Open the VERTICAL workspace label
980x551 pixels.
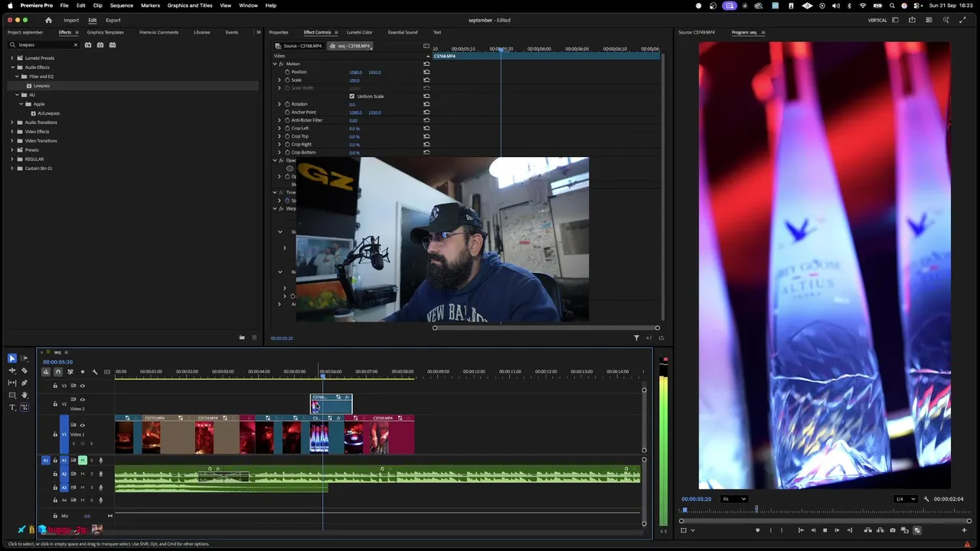(x=877, y=20)
